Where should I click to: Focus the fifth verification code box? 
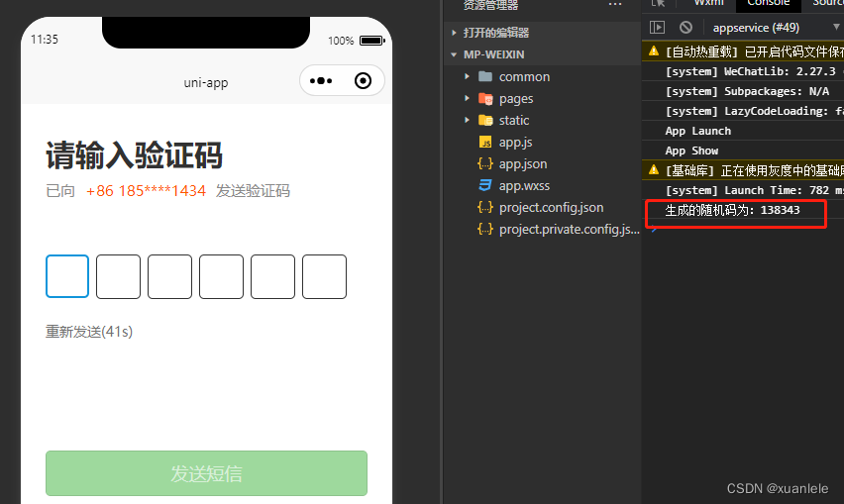coord(272,276)
